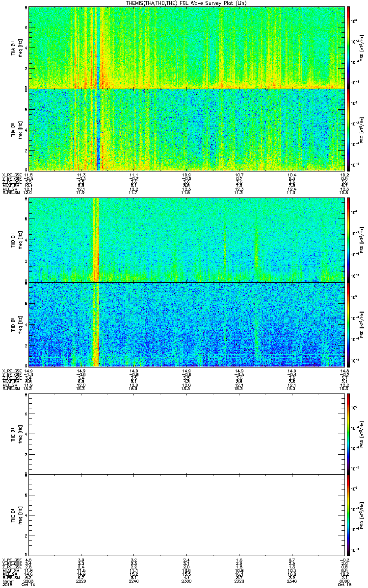Click the '2300' time tick label
368x588 pixels.
point(186,580)
